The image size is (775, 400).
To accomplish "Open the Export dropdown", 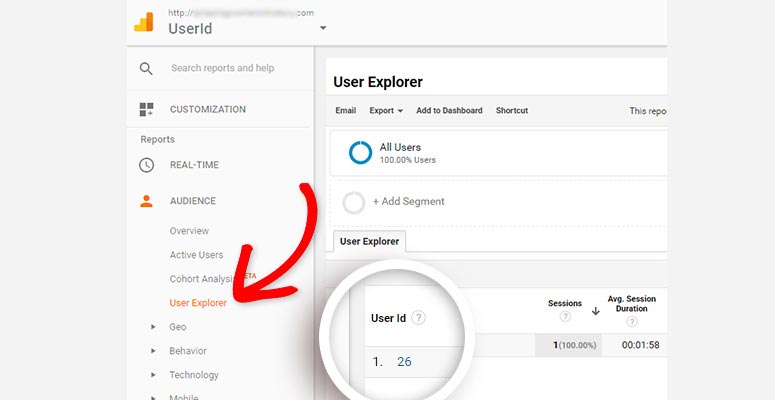I will click(x=386, y=111).
